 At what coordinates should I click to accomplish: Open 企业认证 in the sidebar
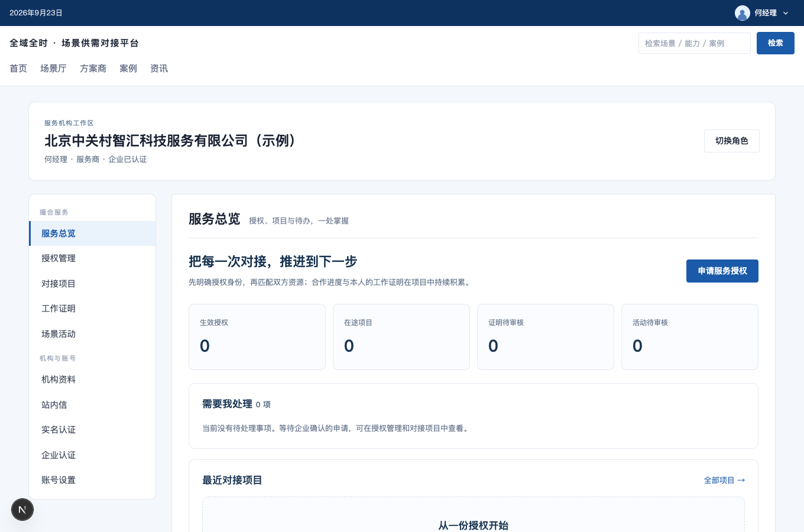coord(92,455)
